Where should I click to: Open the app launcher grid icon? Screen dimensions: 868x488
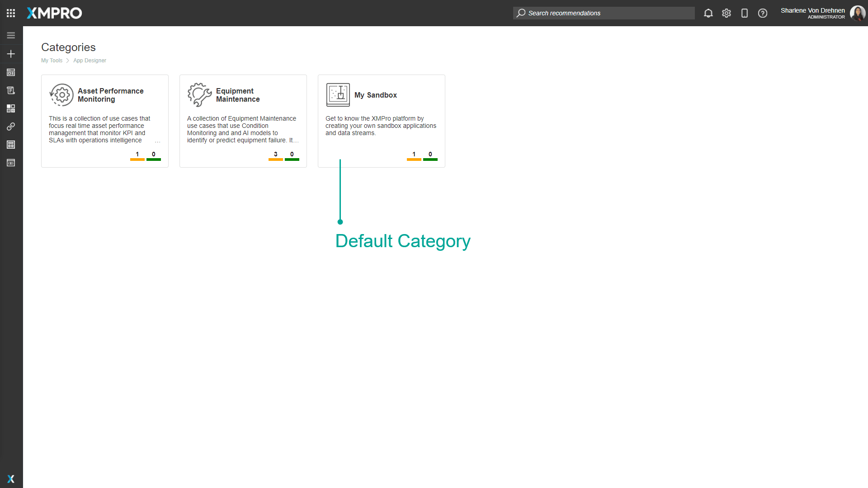pos(11,13)
